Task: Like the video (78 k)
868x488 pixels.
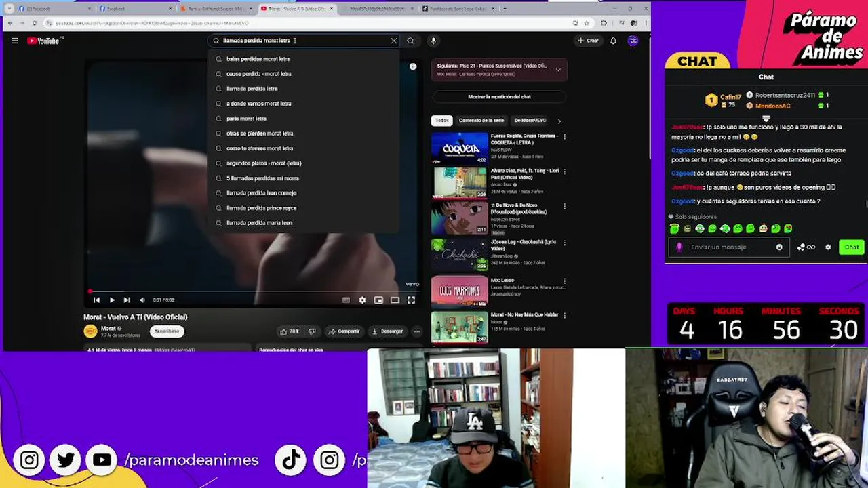Action: (290, 331)
